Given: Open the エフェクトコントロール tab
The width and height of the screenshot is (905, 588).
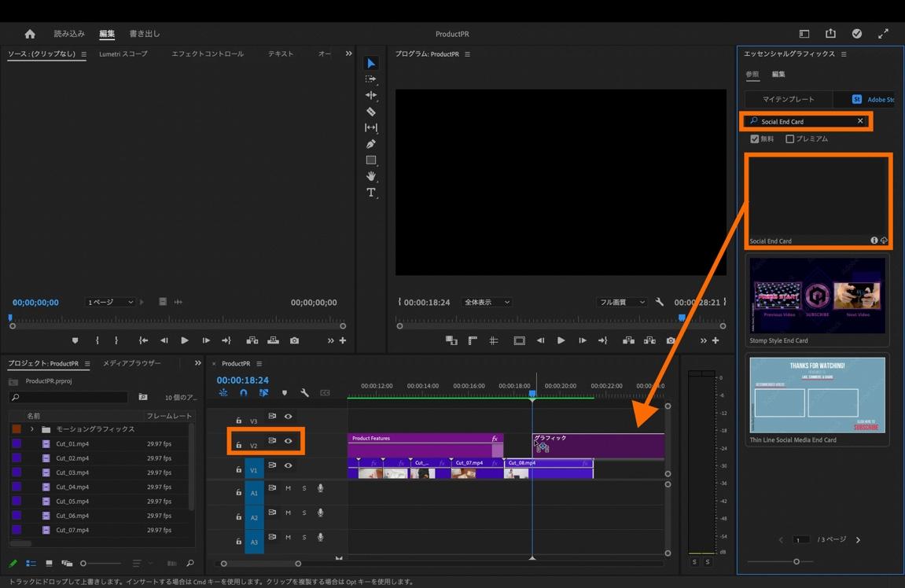Looking at the screenshot, I should coord(208,53).
